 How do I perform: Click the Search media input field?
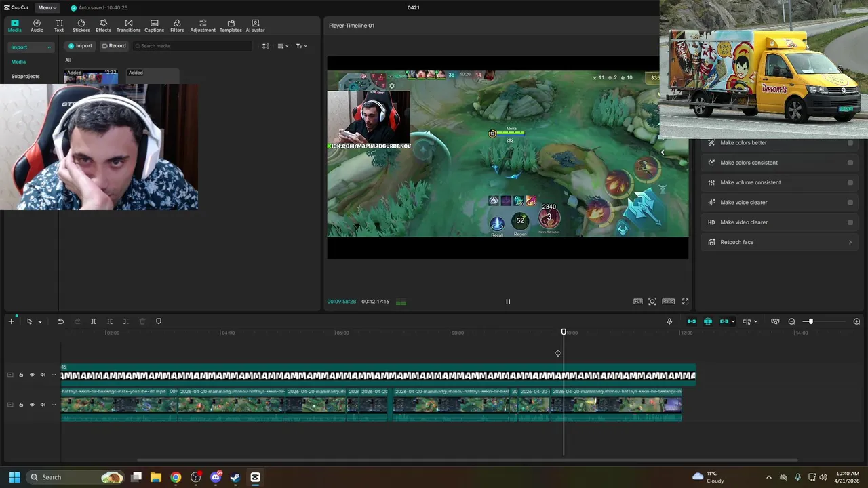point(192,46)
